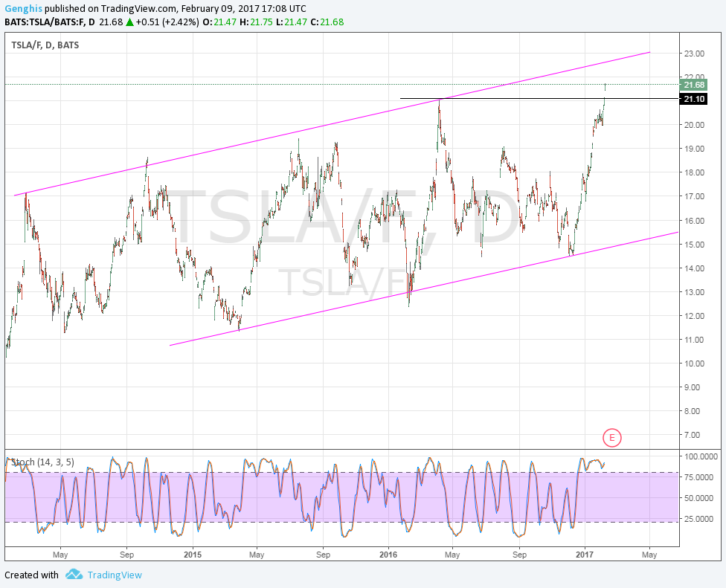
Task: Click the +0.51 (+2.42%) change value
Action: (167, 22)
